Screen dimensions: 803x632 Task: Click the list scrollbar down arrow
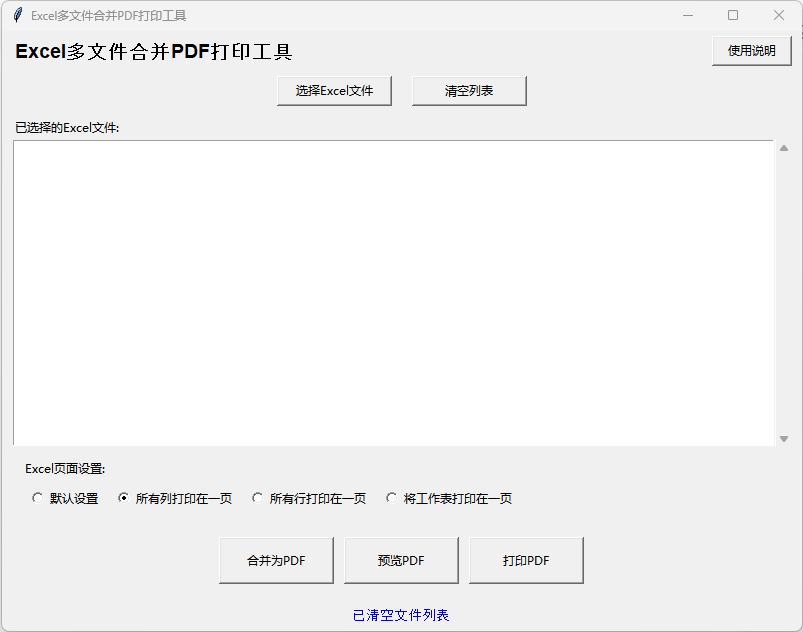coord(784,438)
